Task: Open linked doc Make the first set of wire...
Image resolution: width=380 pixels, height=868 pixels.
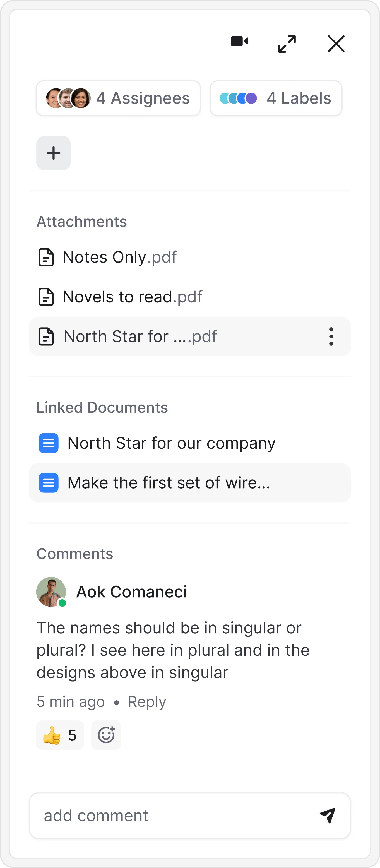Action: [169, 483]
